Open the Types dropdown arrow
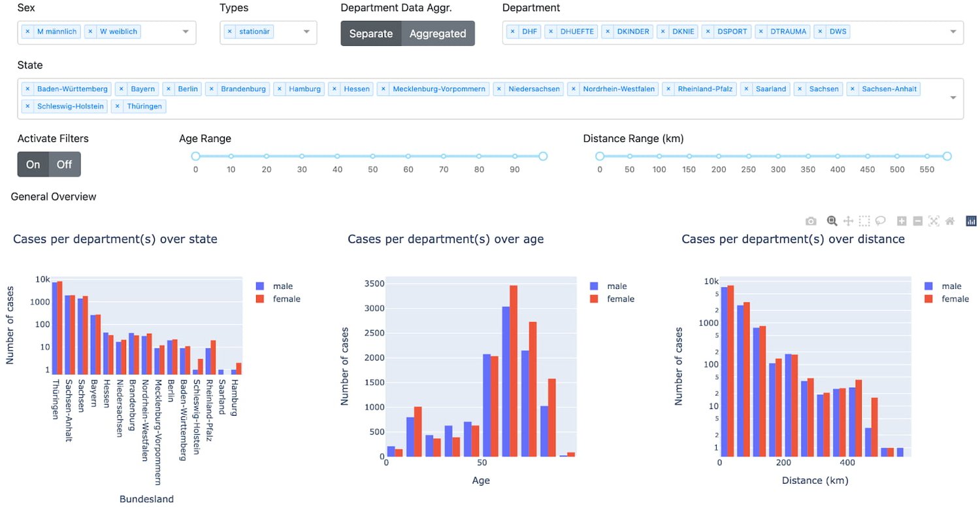Viewport: 980px width, 510px height. point(306,32)
